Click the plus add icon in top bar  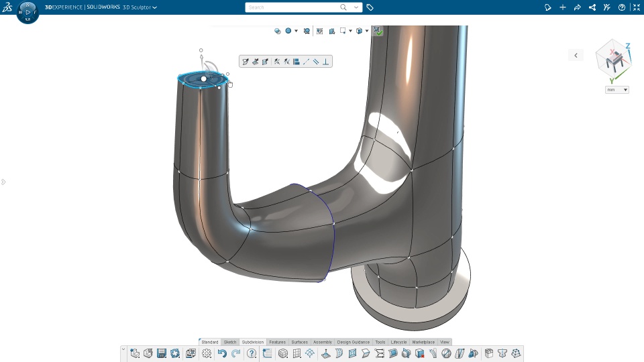563,7
